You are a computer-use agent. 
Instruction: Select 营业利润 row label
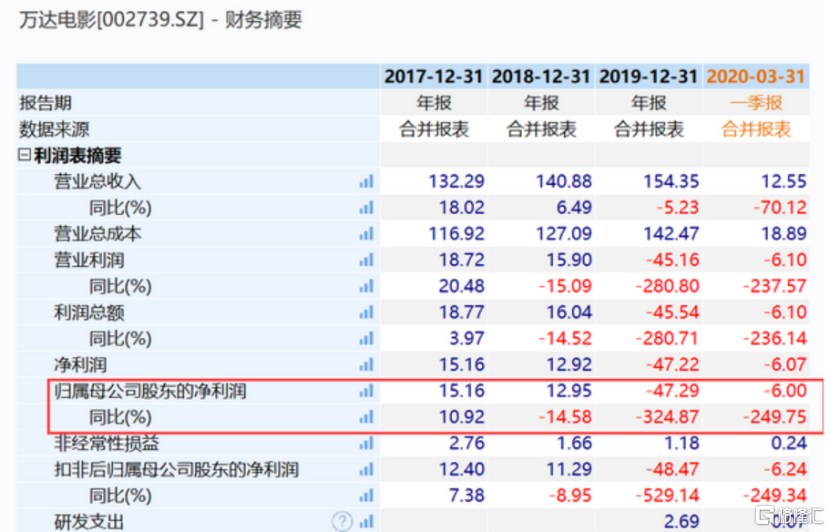click(x=89, y=260)
